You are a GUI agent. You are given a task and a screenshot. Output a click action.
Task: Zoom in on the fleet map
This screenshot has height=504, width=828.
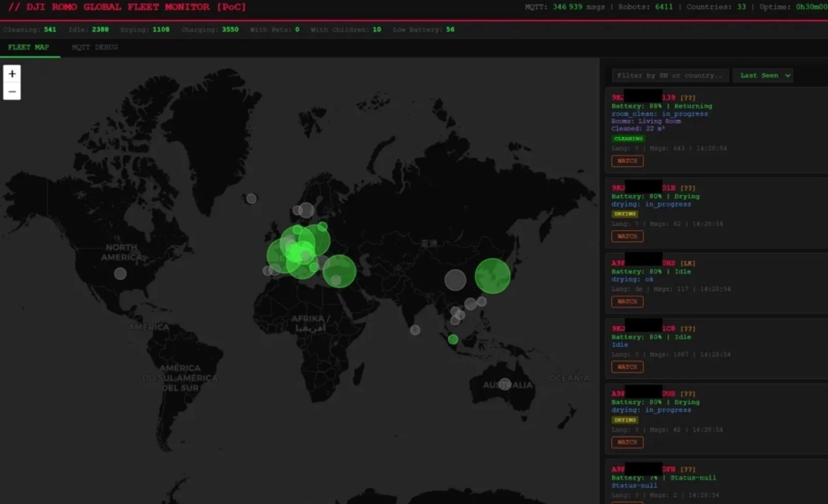[12, 74]
